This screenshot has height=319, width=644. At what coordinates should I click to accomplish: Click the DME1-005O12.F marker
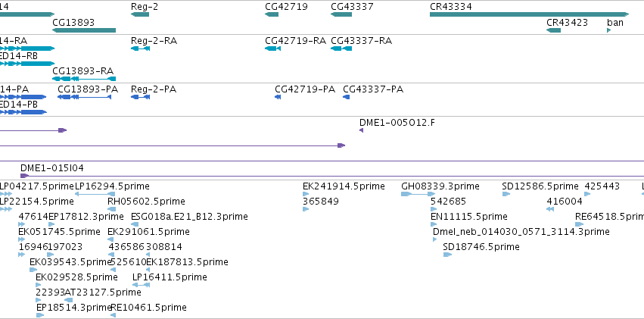coord(362,130)
